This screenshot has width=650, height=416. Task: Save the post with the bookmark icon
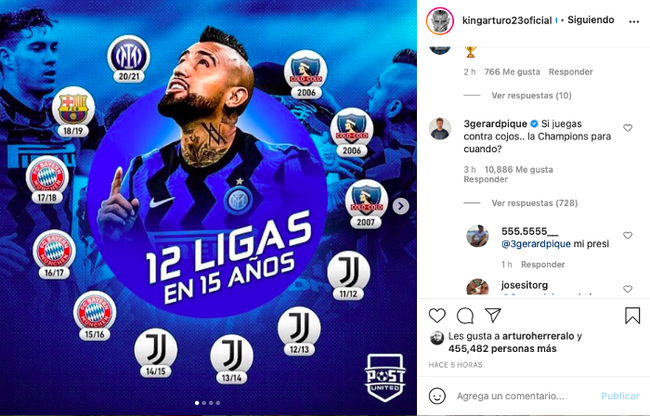coord(633,315)
